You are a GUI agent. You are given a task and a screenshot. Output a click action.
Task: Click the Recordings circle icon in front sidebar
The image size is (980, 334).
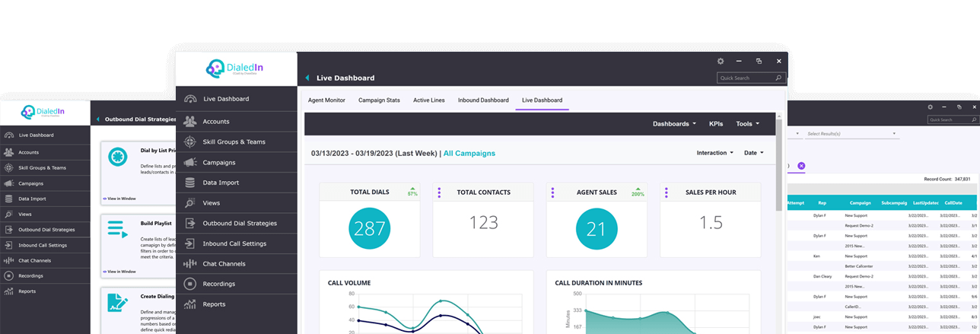(x=189, y=284)
